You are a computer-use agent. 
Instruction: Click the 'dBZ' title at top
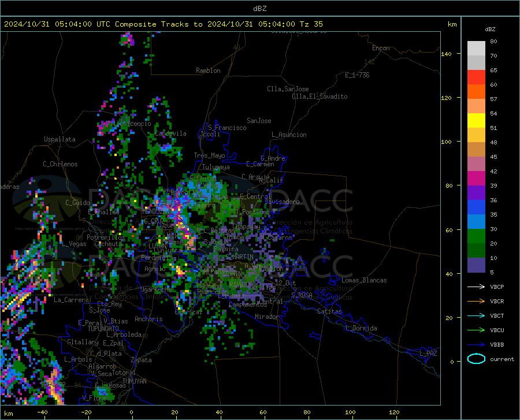[259, 9]
